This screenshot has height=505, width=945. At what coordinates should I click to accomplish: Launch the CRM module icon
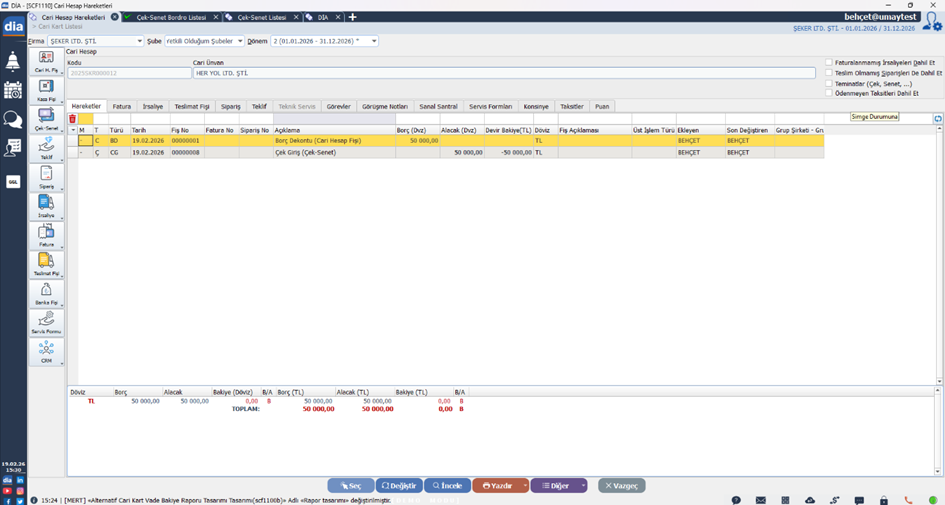pyautogui.click(x=46, y=349)
